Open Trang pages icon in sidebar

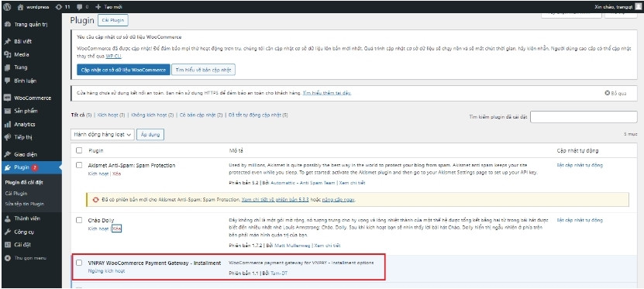[8, 67]
